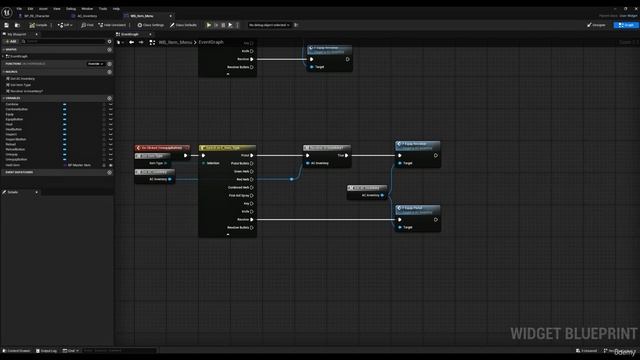640x360 pixels.
Task: Open the Edit menu
Action: point(30,9)
